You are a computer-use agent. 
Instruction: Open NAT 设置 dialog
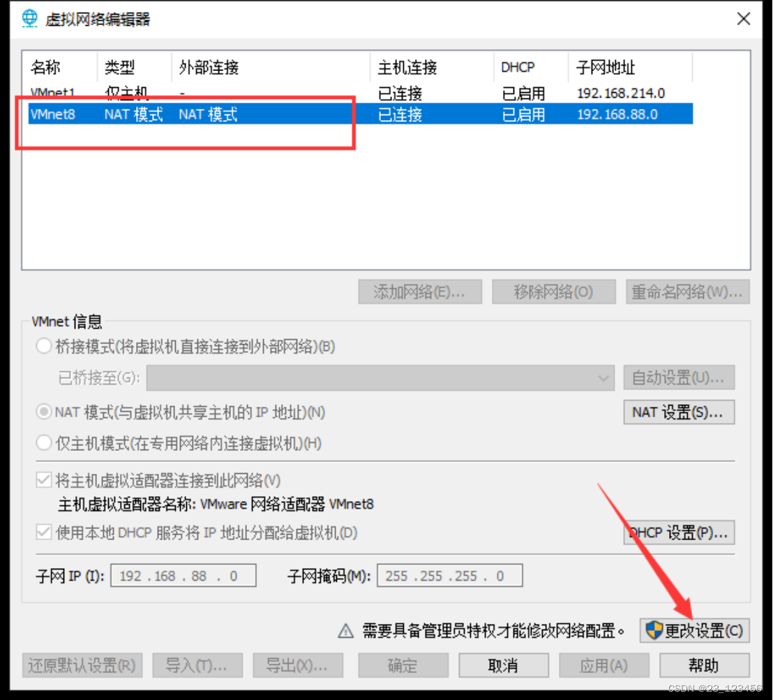678,412
